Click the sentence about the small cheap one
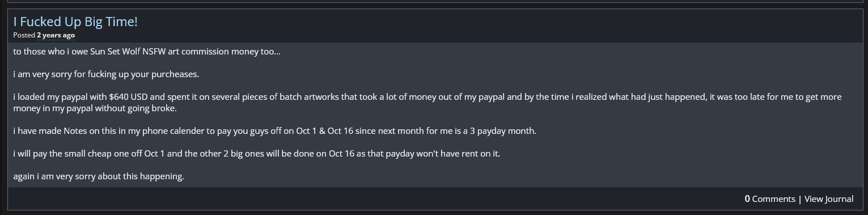Viewport: 868px width, 215px height. click(257, 154)
